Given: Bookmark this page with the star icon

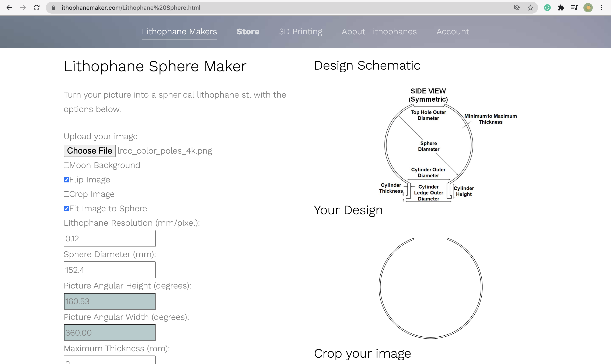Looking at the screenshot, I should tap(530, 8).
